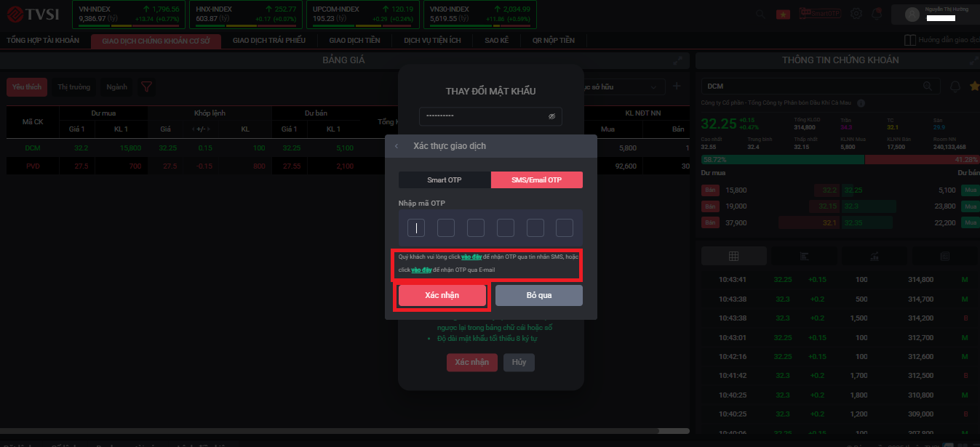Viewport: 980px width, 447px height.
Task: Open the Giao Dịch Trái Phiếu tab
Action: [x=269, y=41]
